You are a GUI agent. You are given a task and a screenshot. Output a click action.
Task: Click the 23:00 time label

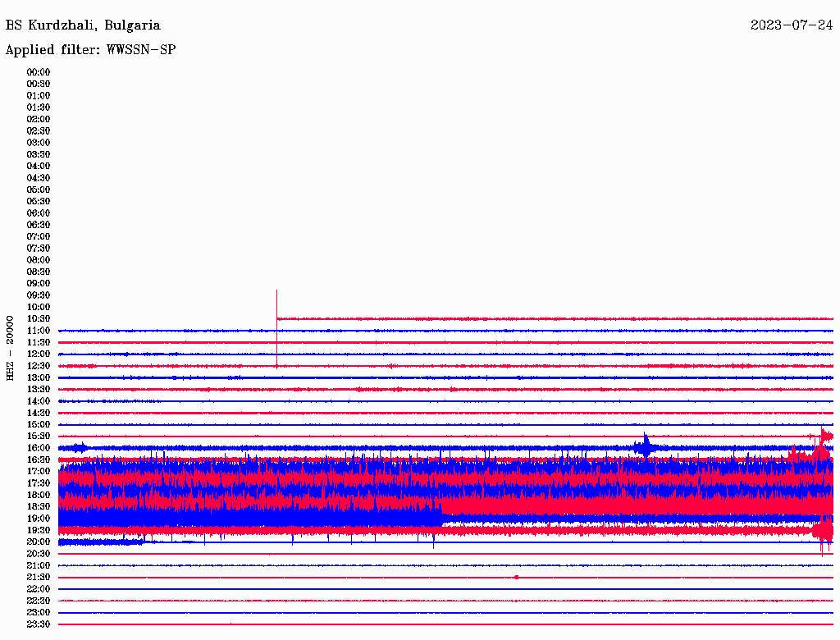click(x=39, y=612)
